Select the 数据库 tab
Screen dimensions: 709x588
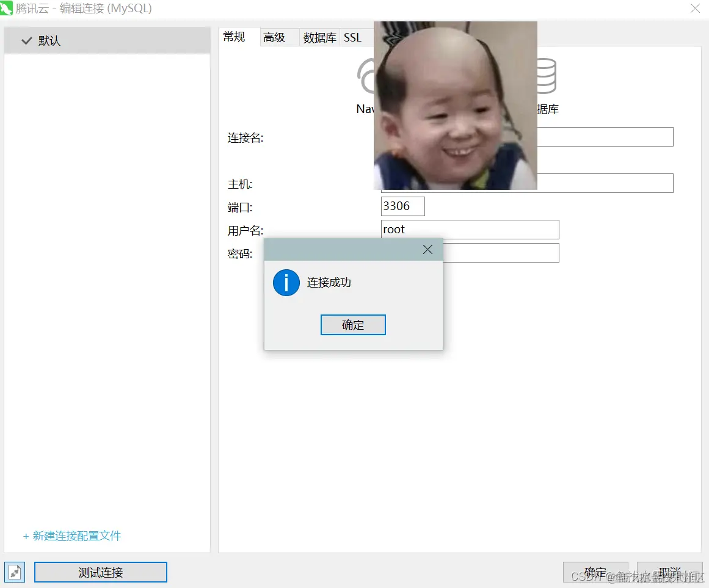[319, 37]
